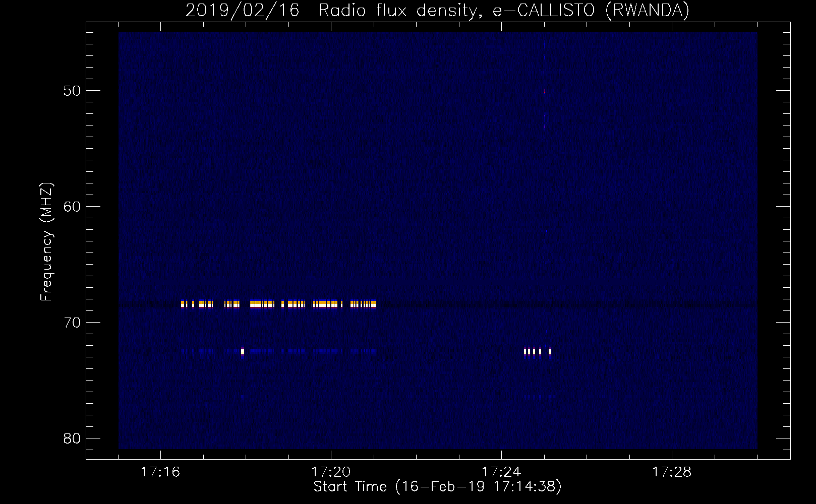Image resolution: width=816 pixels, height=504 pixels.
Task: Click the faint vertical line near 17:25
Action: tap(544, 139)
